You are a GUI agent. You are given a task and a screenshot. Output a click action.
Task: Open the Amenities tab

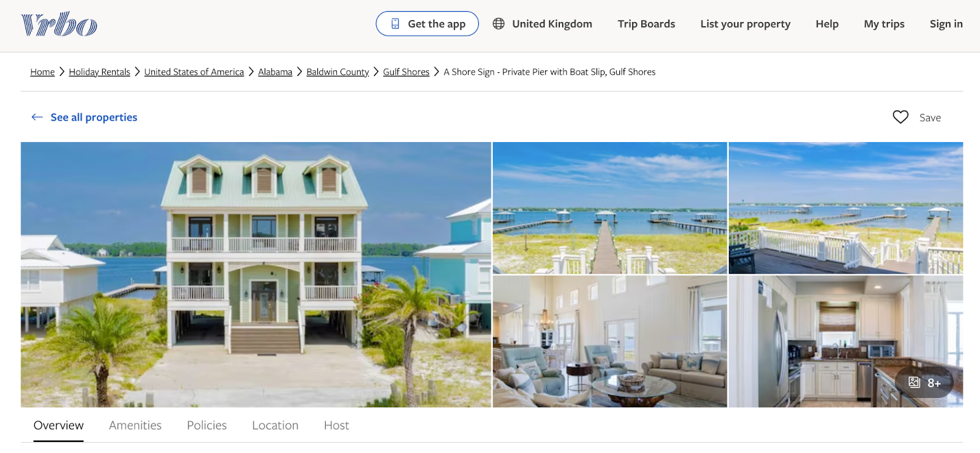[135, 425]
